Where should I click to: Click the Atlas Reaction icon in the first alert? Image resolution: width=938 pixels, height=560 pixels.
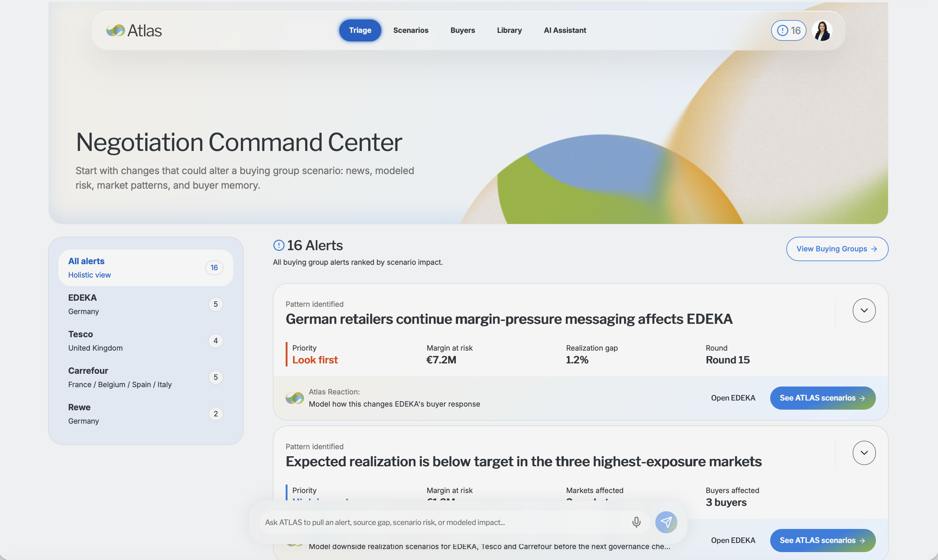tap(294, 398)
